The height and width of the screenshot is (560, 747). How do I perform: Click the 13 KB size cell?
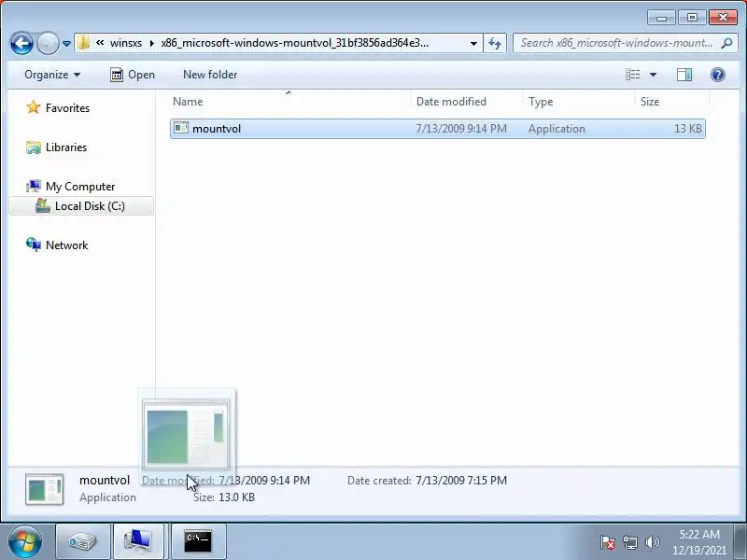point(687,129)
